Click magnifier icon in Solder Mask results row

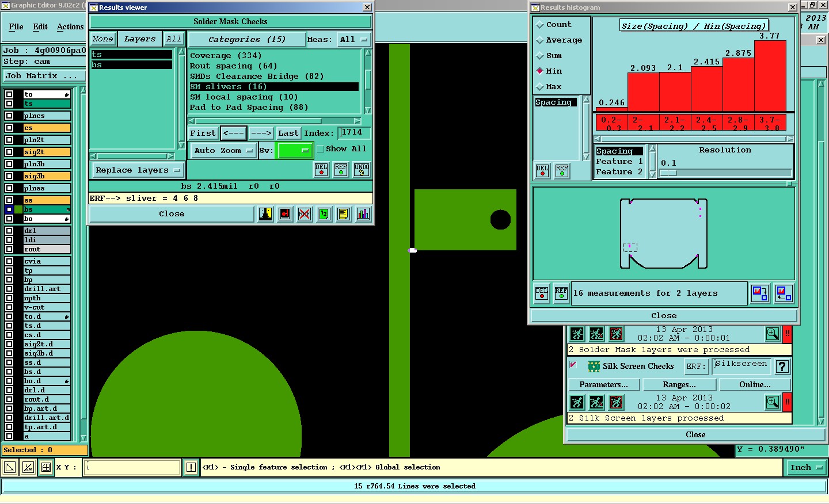[773, 334]
